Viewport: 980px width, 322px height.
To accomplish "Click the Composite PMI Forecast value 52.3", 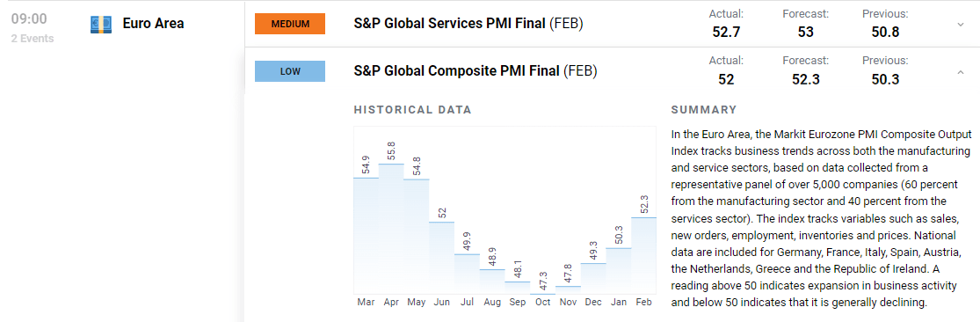I will point(806,79).
